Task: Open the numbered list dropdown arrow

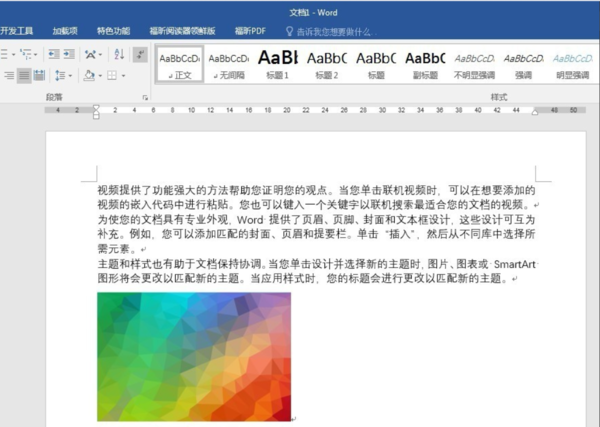Action: (13, 55)
